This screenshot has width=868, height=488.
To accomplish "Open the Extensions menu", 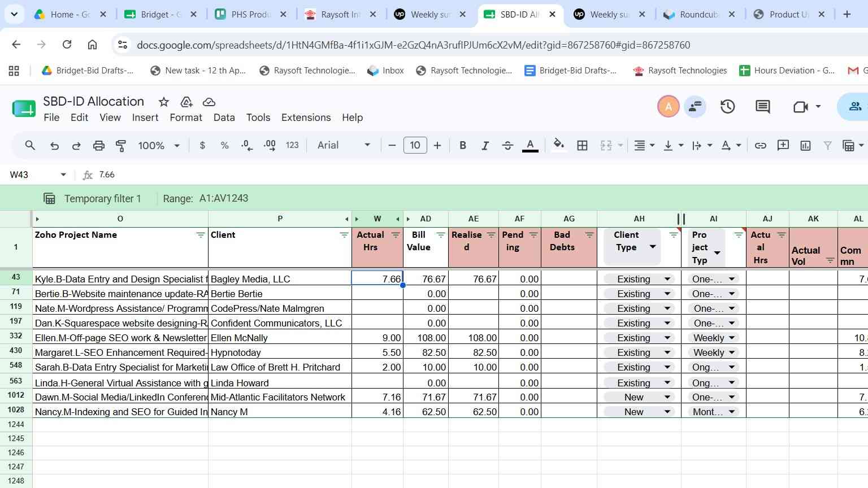I will [306, 117].
